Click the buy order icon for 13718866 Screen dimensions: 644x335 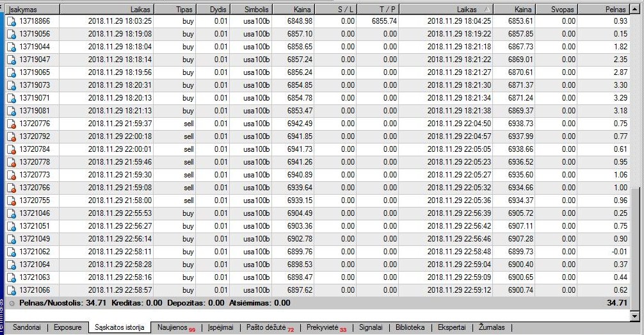pyautogui.click(x=11, y=21)
